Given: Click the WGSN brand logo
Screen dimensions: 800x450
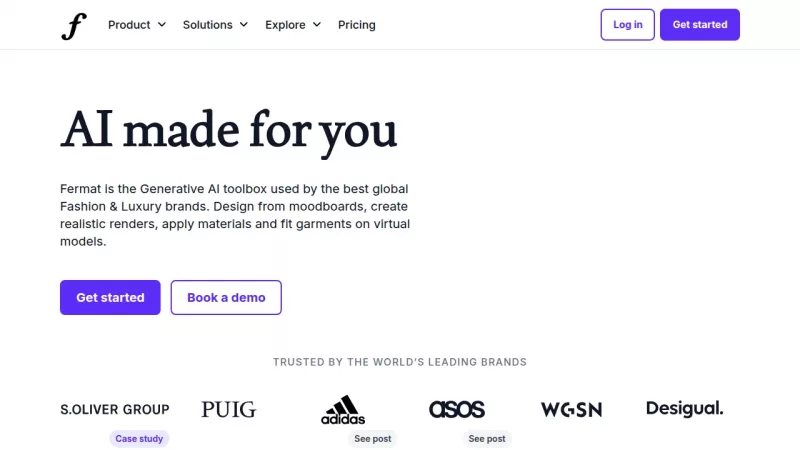Looking at the screenshot, I should point(571,409).
